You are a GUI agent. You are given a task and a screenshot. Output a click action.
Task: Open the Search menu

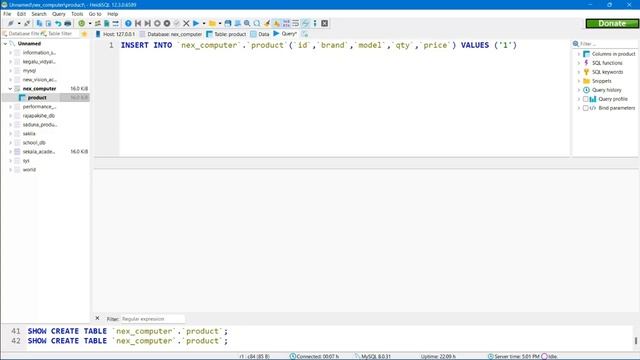(x=39, y=14)
